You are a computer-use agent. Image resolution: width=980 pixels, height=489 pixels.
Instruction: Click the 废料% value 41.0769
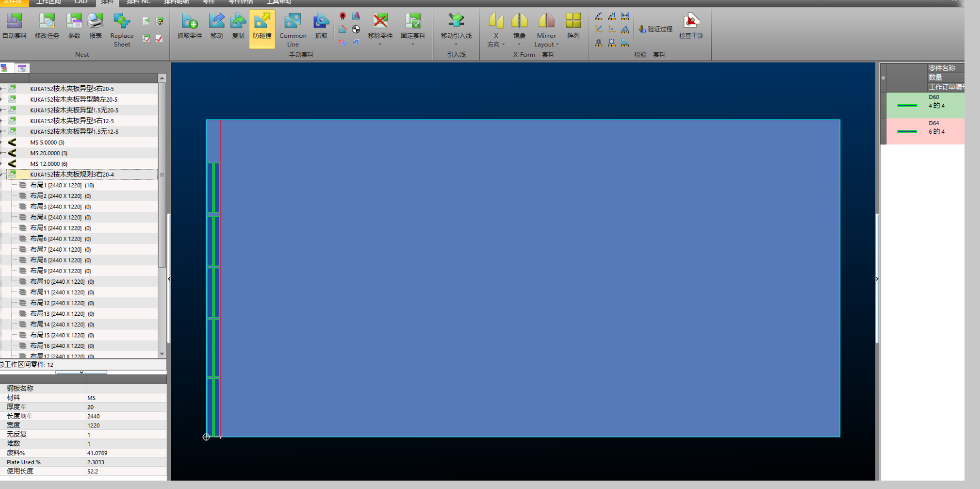point(126,453)
